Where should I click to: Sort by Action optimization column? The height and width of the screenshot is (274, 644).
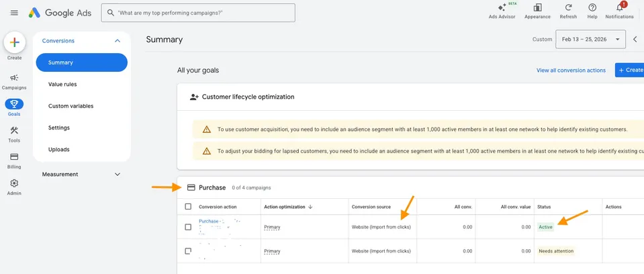point(288,207)
